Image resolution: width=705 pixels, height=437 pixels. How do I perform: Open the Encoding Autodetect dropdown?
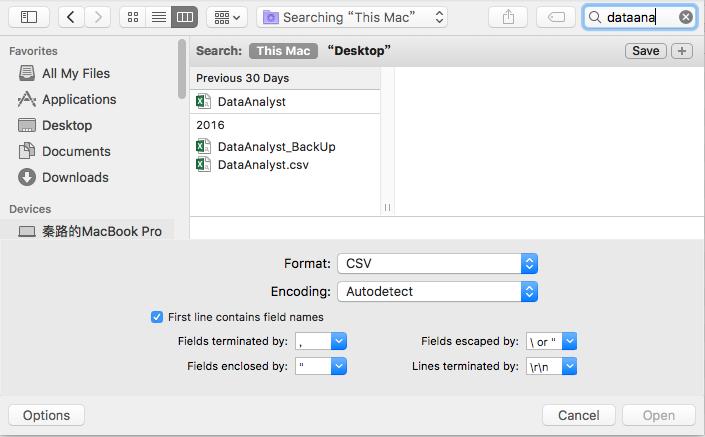[529, 292]
